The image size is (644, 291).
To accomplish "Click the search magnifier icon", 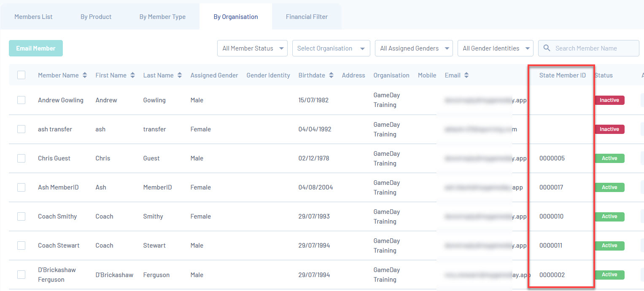I will click(547, 48).
